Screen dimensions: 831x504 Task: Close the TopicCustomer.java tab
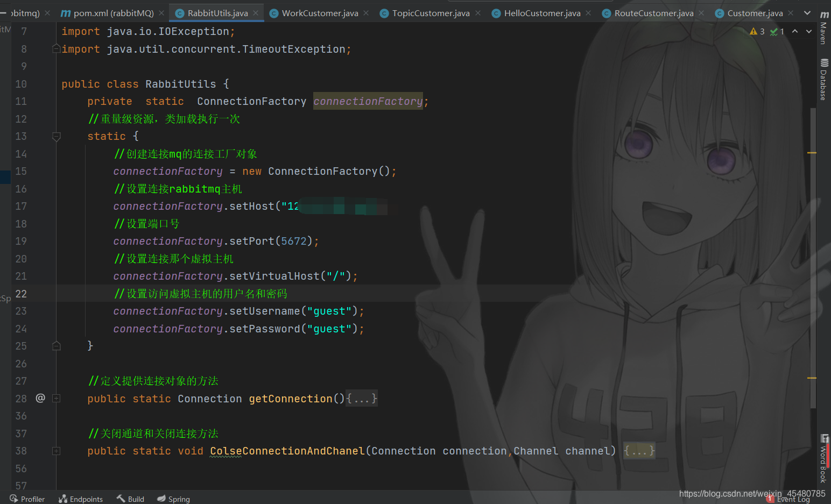pos(478,13)
